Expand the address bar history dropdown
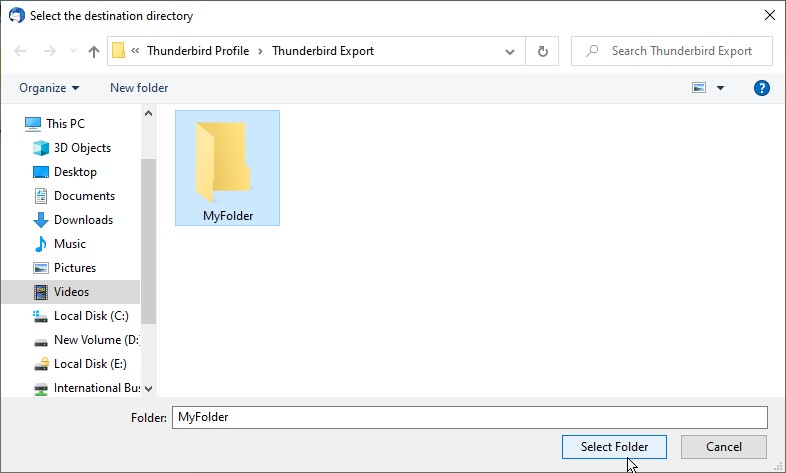The height and width of the screenshot is (473, 786). tap(511, 51)
